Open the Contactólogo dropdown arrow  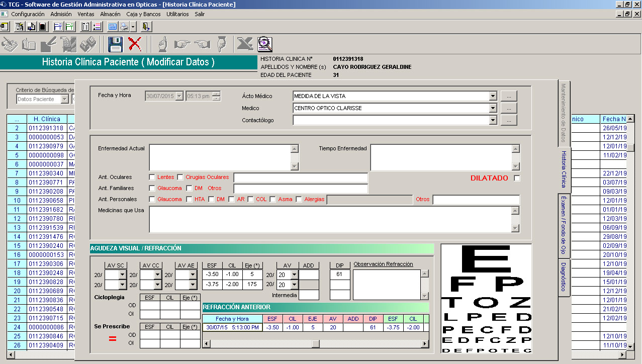(x=492, y=120)
